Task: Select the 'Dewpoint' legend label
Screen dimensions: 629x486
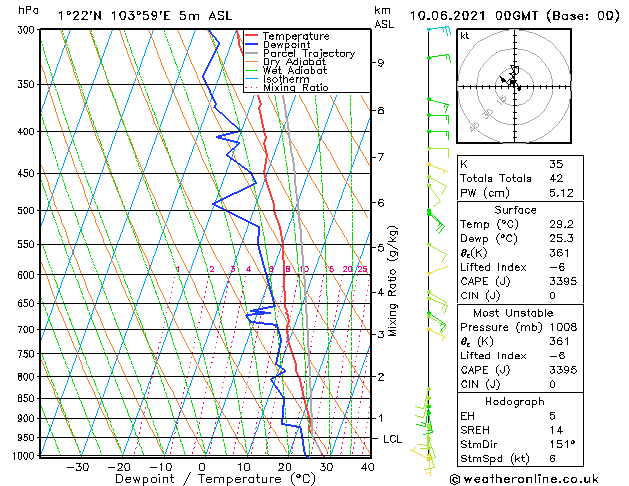Action: (x=286, y=45)
